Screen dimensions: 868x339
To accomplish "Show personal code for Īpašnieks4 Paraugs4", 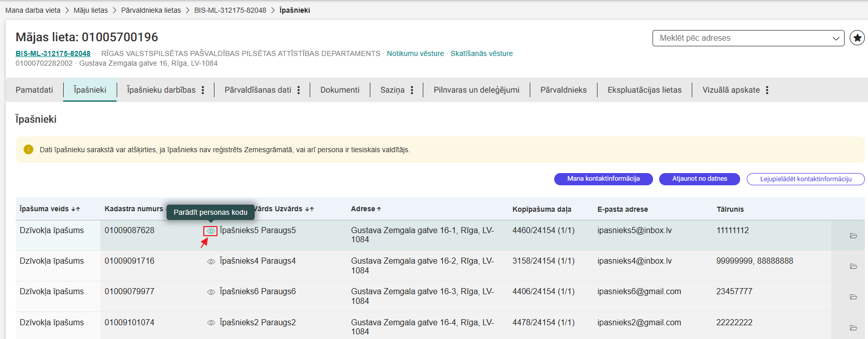I will 210,262.
